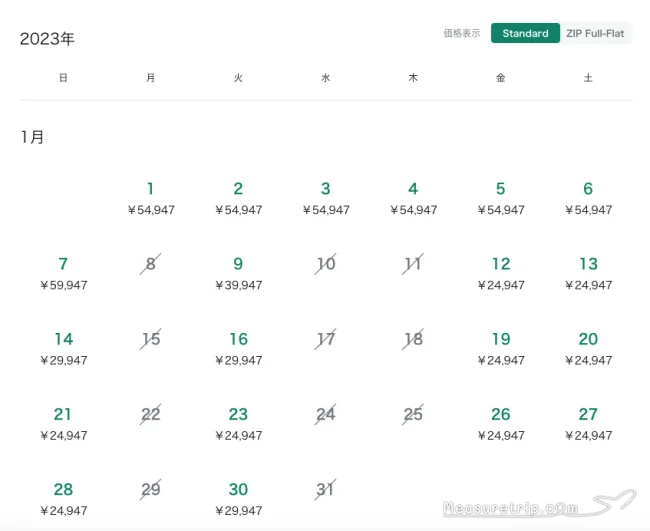Select January 1 priced ¥54,947
The height and width of the screenshot is (531, 650).
151,199
